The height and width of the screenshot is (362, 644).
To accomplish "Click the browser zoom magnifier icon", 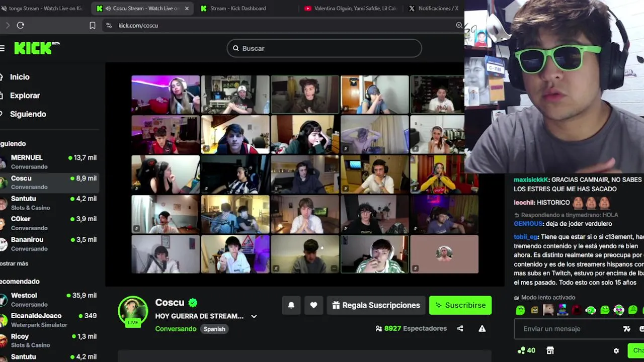I will [459, 25].
